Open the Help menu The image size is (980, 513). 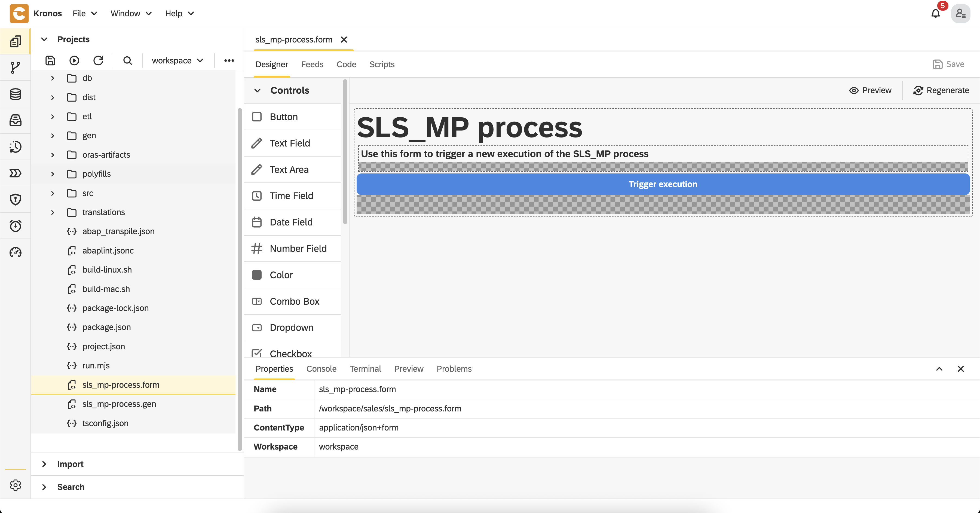click(x=180, y=13)
